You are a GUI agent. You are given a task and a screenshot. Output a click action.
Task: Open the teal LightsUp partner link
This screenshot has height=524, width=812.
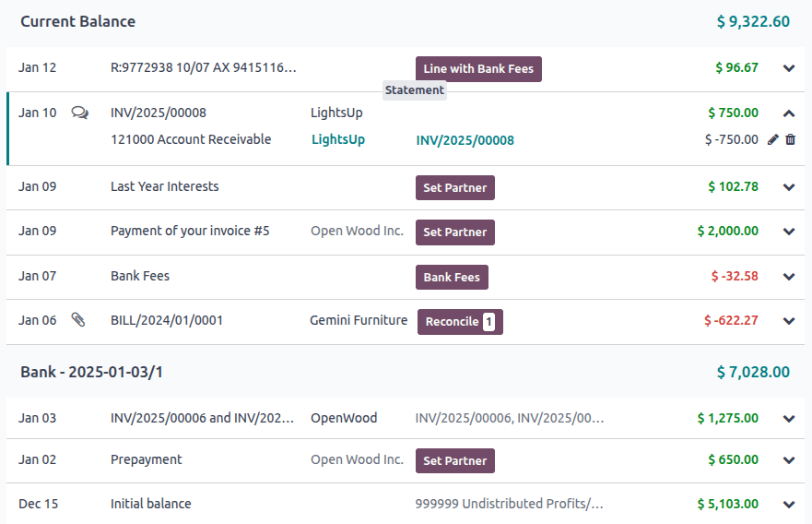337,139
